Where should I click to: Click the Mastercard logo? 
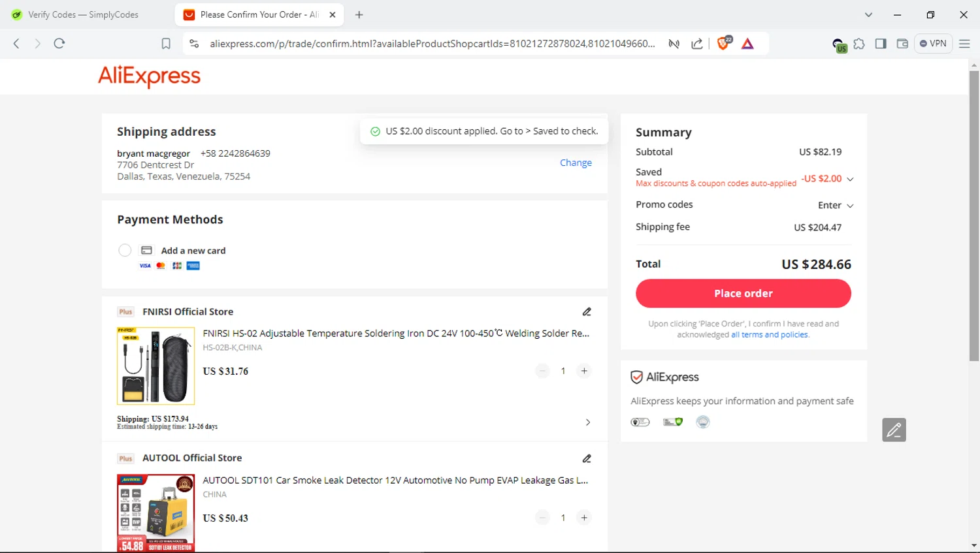pos(161,266)
